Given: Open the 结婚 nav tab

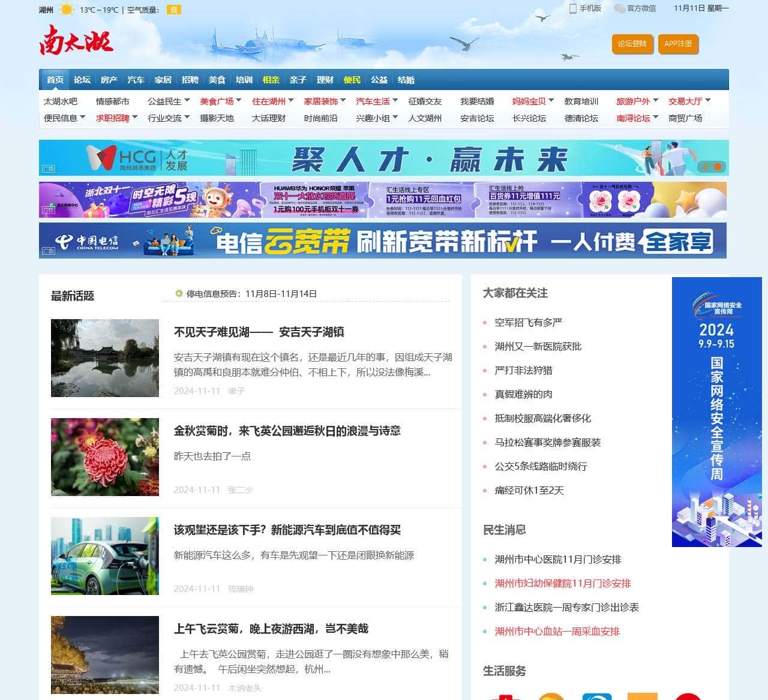Looking at the screenshot, I should pyautogui.click(x=406, y=80).
